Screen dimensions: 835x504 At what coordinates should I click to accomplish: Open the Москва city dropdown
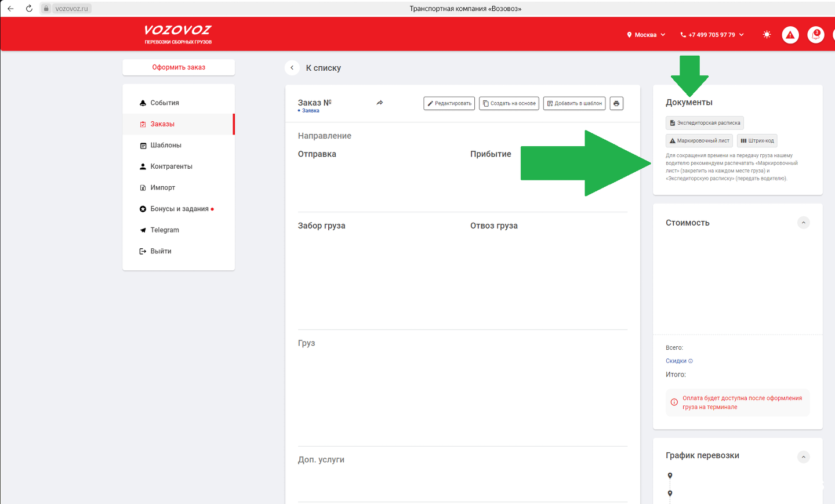646,35
